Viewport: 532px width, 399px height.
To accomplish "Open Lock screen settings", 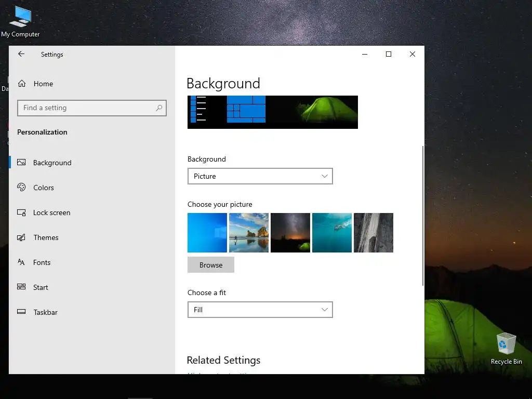I will click(x=91, y=212).
